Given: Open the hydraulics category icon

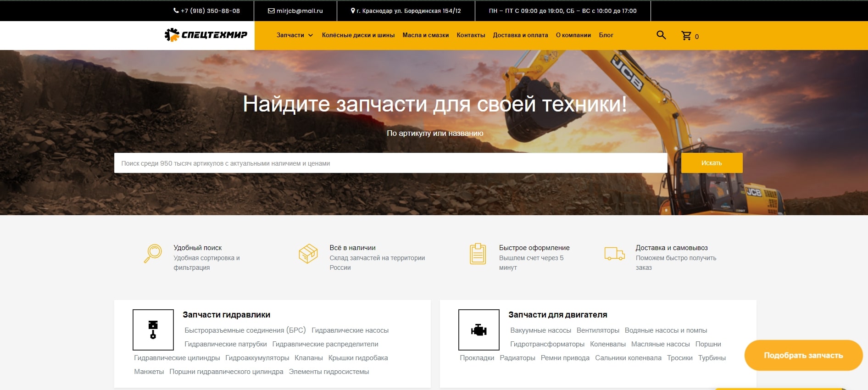Looking at the screenshot, I should (153, 330).
